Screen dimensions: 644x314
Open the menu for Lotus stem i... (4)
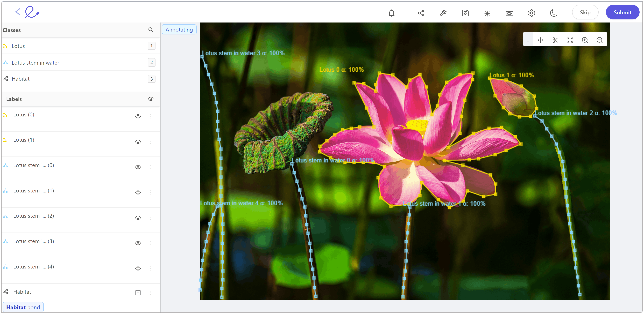(151, 268)
